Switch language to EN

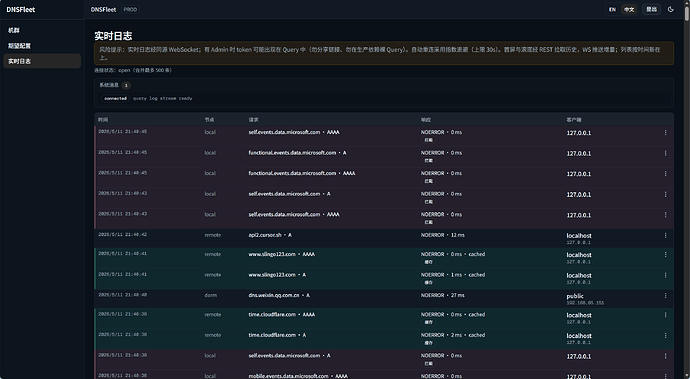coord(612,9)
